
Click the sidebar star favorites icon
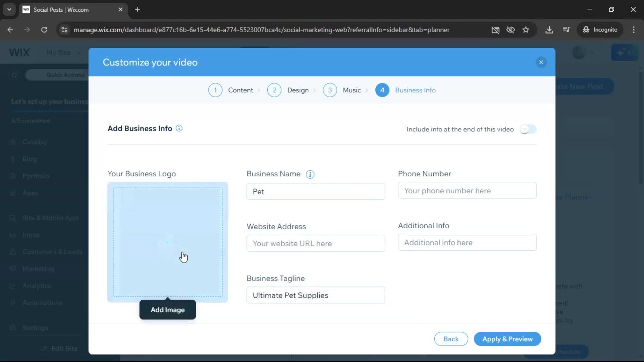14,75
